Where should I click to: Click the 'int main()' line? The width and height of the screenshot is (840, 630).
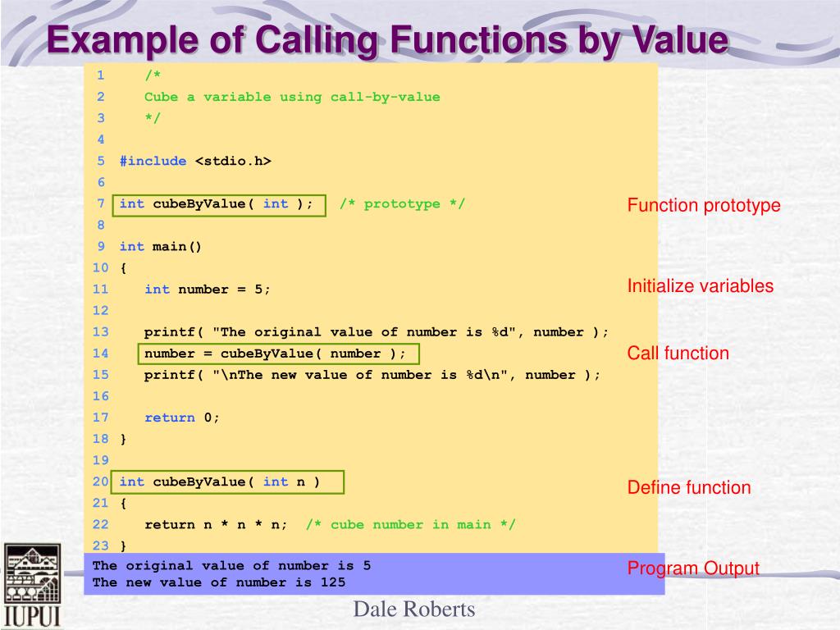pyautogui.click(x=160, y=246)
